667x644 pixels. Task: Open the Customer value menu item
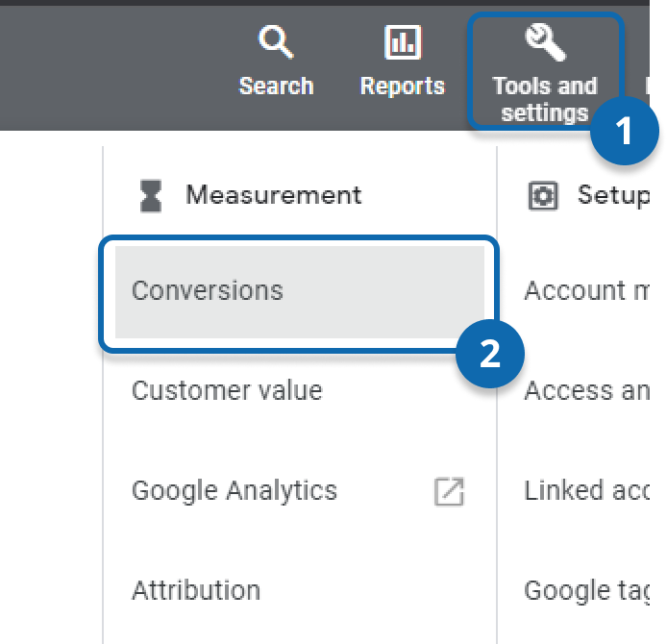click(227, 390)
